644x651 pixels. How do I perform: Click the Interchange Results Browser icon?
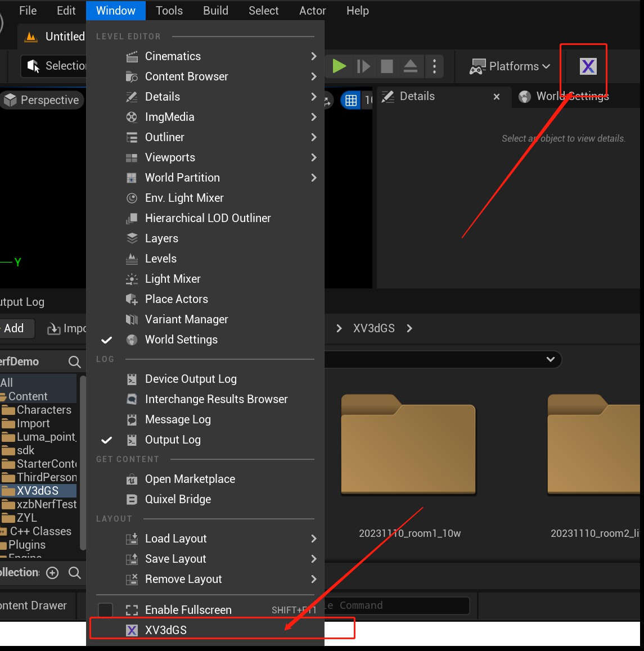[132, 399]
